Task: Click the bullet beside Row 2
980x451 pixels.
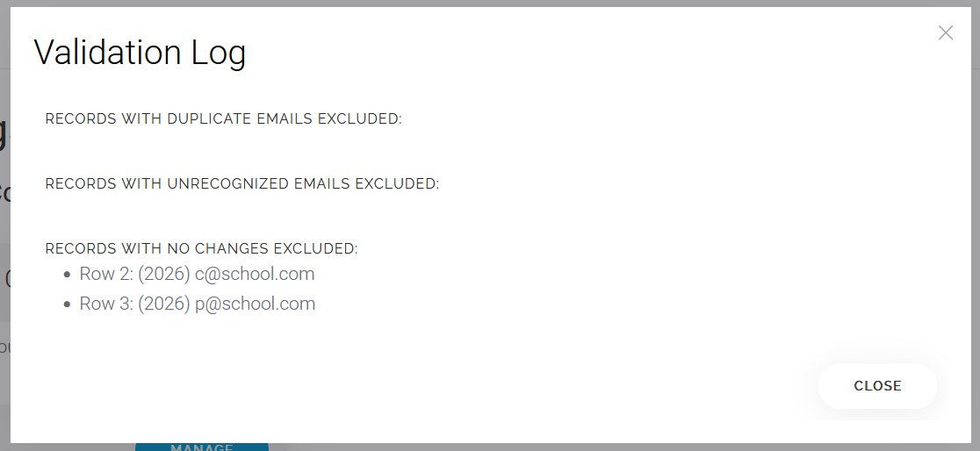Action: click(x=68, y=275)
